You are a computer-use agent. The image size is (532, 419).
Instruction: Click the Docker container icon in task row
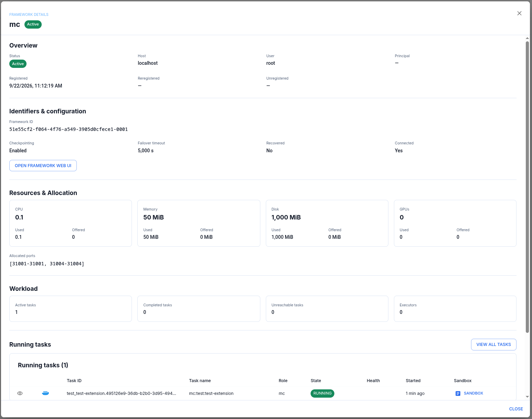[45, 393]
